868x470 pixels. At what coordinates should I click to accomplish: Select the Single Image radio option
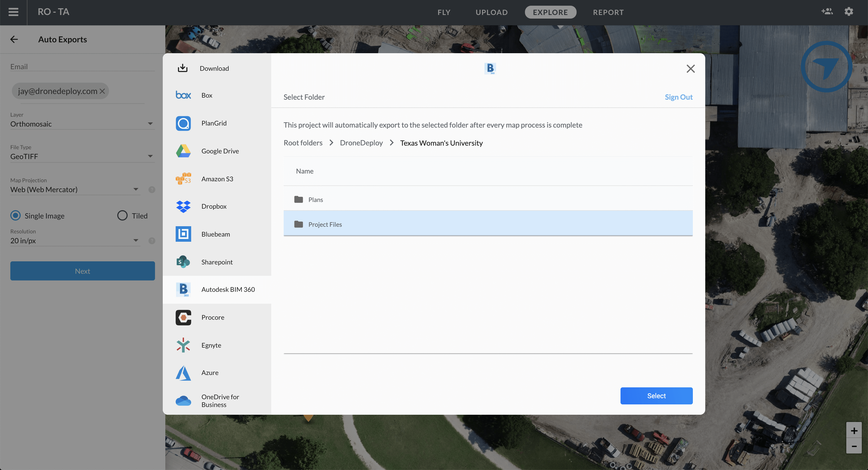click(x=16, y=216)
